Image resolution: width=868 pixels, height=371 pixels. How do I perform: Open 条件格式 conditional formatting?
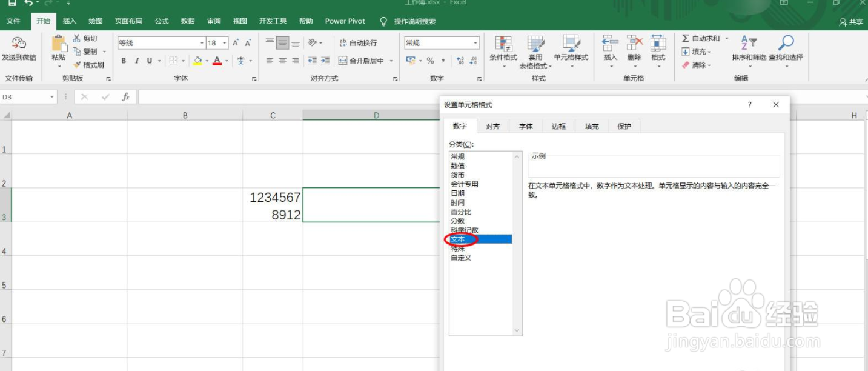tap(503, 52)
